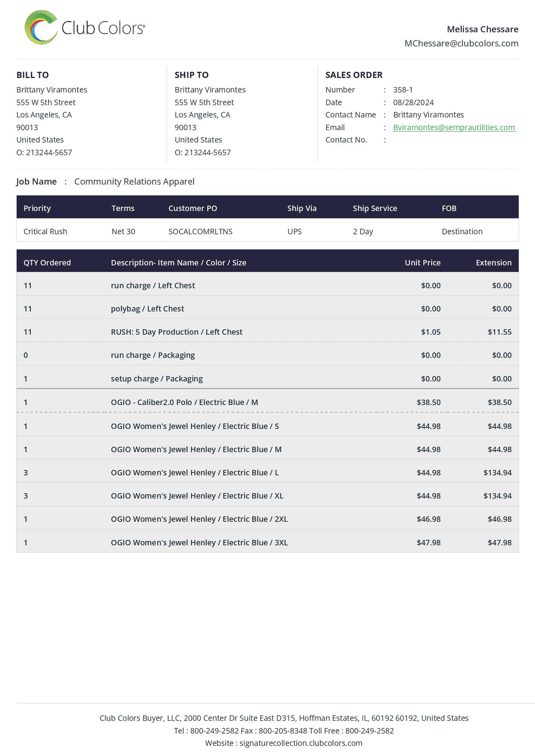Screen dimensions: 535x756
Task: Click the Unit Price column header
Action: click(x=422, y=263)
